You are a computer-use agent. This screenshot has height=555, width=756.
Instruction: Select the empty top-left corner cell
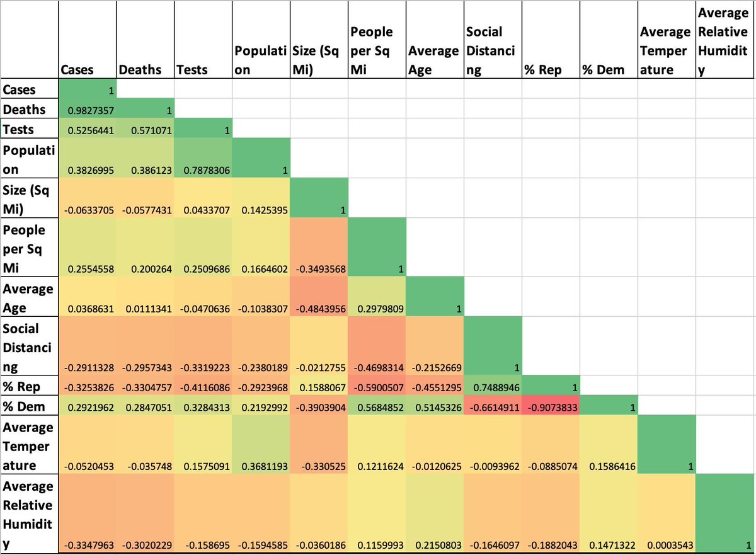[x=28, y=38]
